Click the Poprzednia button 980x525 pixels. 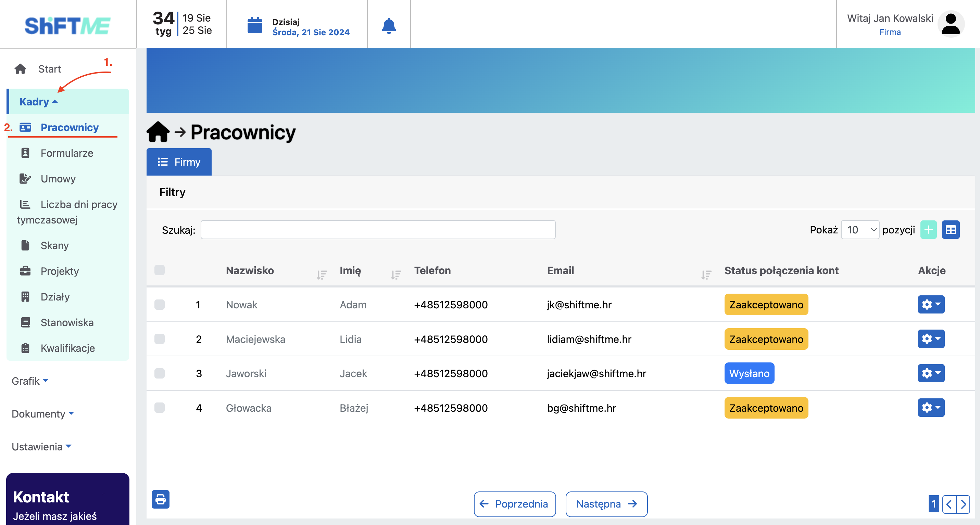pos(515,504)
